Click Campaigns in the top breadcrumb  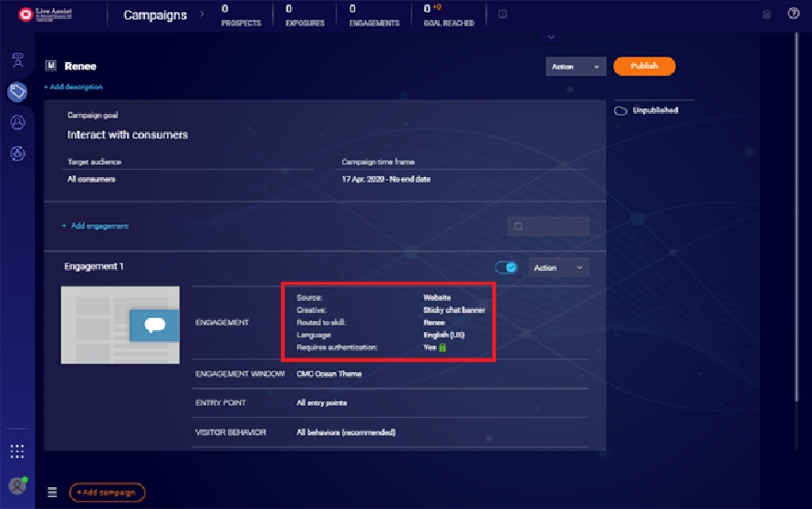point(155,15)
